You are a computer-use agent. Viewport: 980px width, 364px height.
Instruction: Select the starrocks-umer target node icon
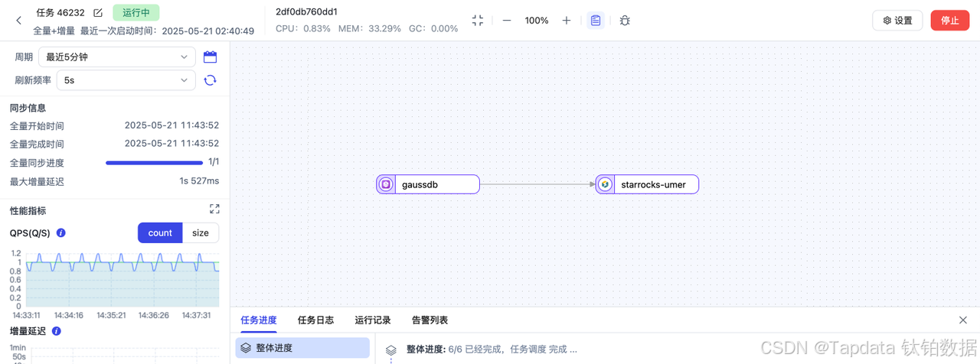(x=605, y=184)
